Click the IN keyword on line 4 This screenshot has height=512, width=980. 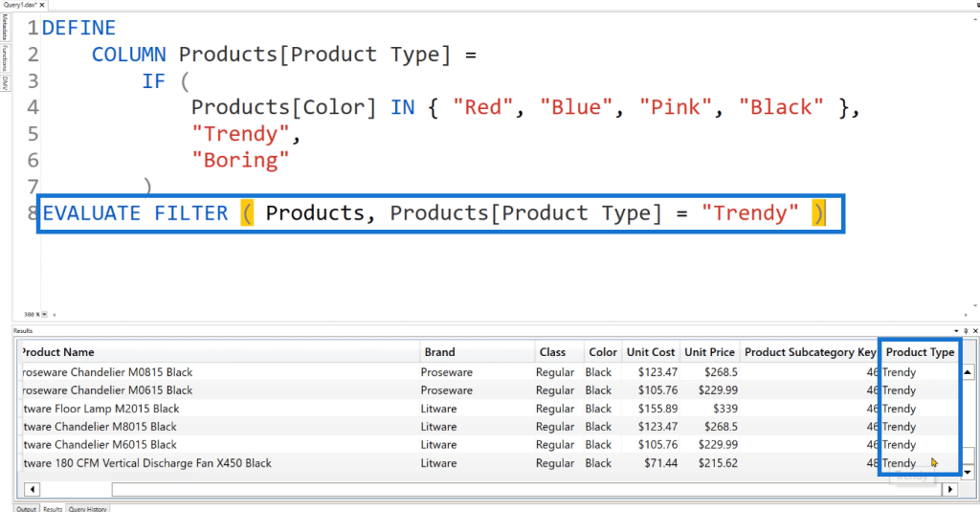coord(403,107)
